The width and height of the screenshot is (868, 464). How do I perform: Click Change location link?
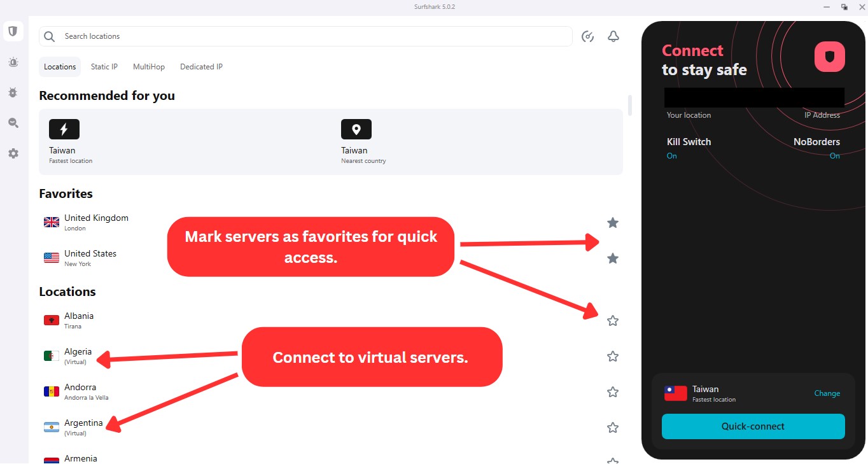coord(827,393)
